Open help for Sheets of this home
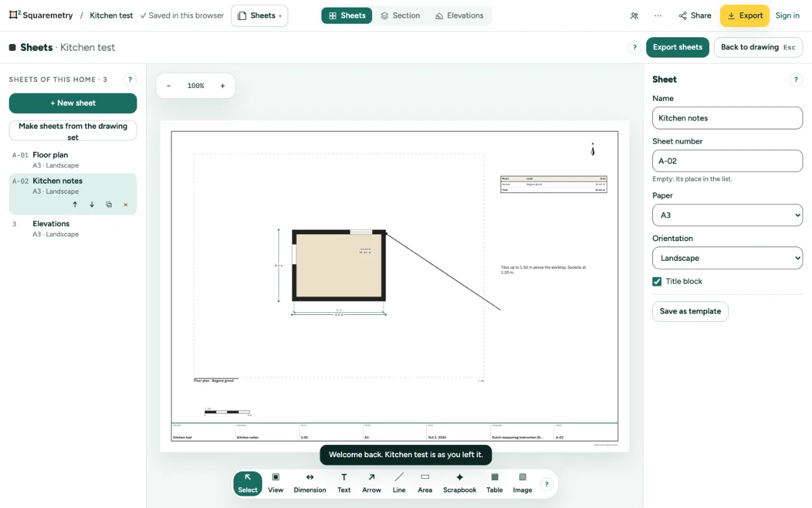812x508 pixels. [131, 79]
